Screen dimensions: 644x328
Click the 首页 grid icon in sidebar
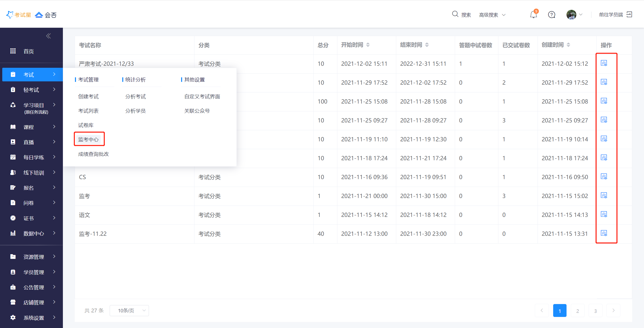click(x=13, y=51)
